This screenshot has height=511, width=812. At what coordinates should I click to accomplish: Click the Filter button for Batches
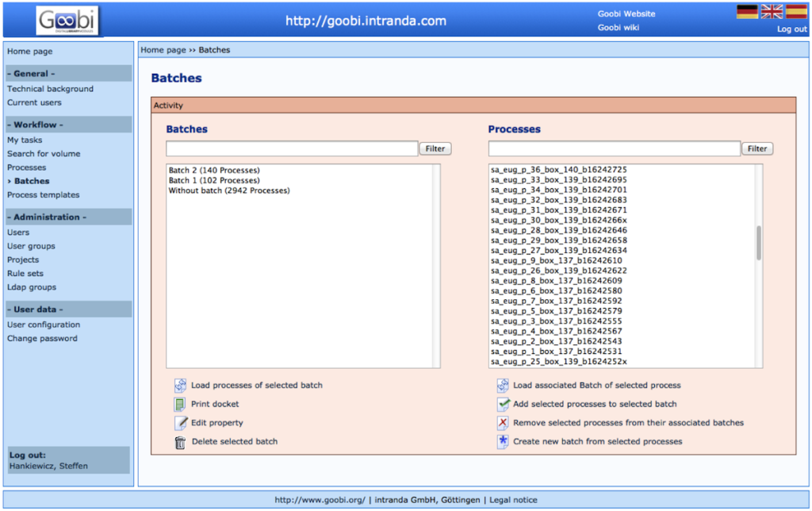coord(435,148)
